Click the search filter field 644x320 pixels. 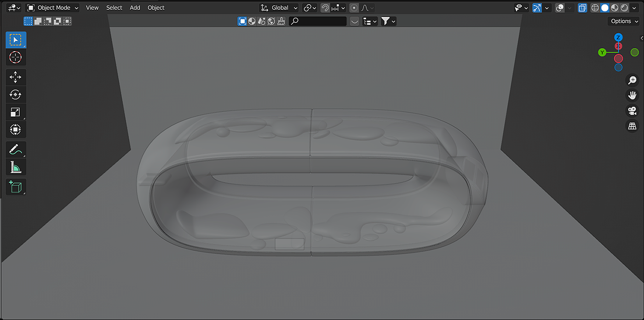(318, 21)
